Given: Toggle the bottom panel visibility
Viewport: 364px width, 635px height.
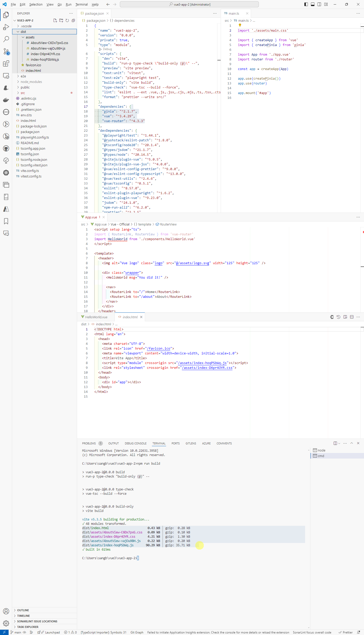Looking at the screenshot, I should pos(313,4).
